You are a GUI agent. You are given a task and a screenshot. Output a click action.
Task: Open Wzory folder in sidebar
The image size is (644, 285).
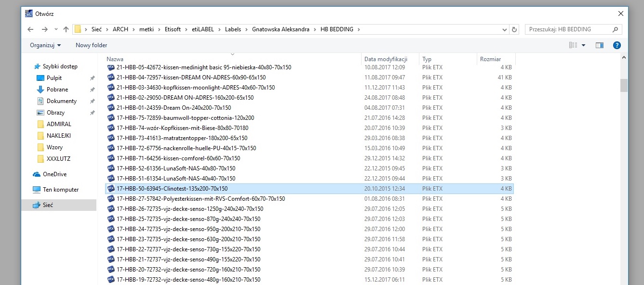54,147
